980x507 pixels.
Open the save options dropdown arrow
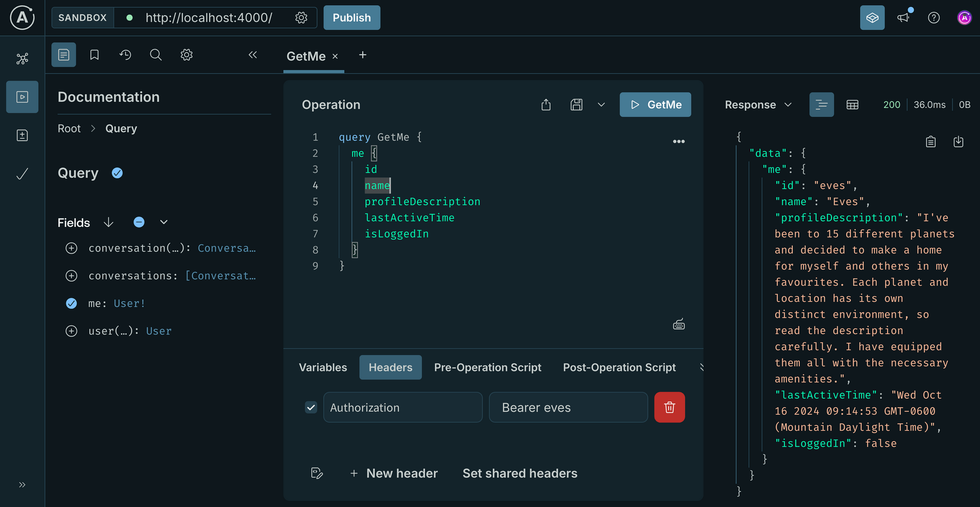point(601,105)
